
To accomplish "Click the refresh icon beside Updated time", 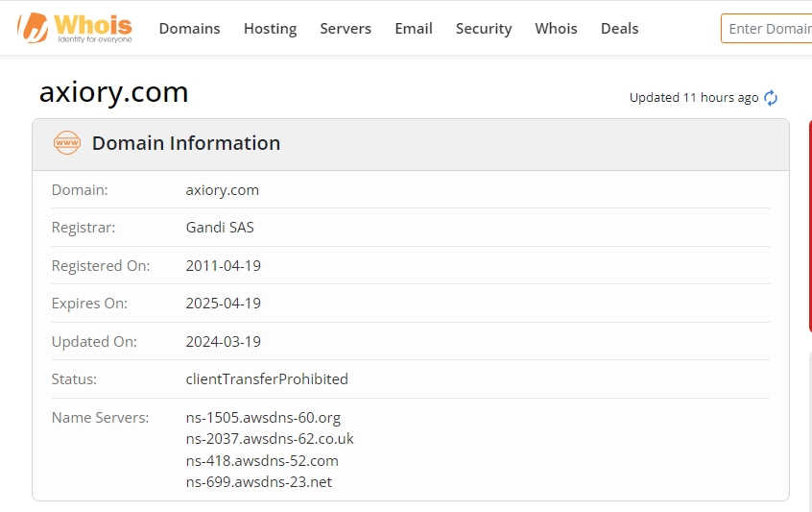I will coord(771,98).
